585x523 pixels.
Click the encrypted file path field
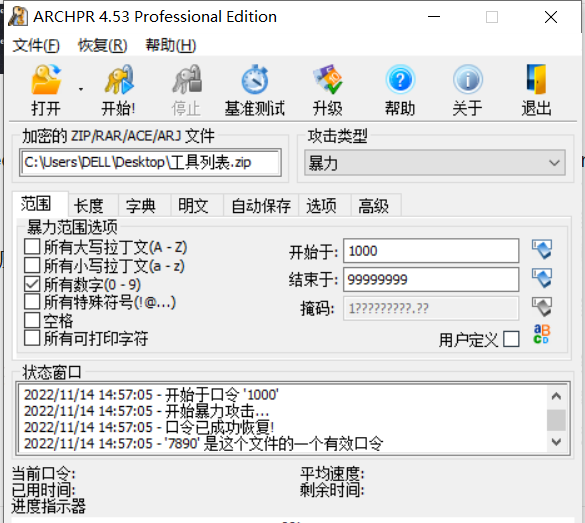(150, 163)
